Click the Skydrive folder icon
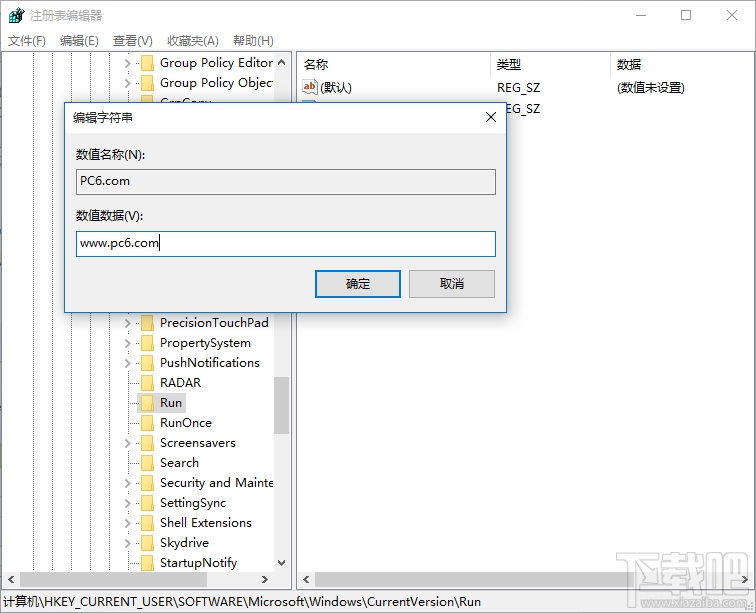The image size is (756, 613). 147,544
